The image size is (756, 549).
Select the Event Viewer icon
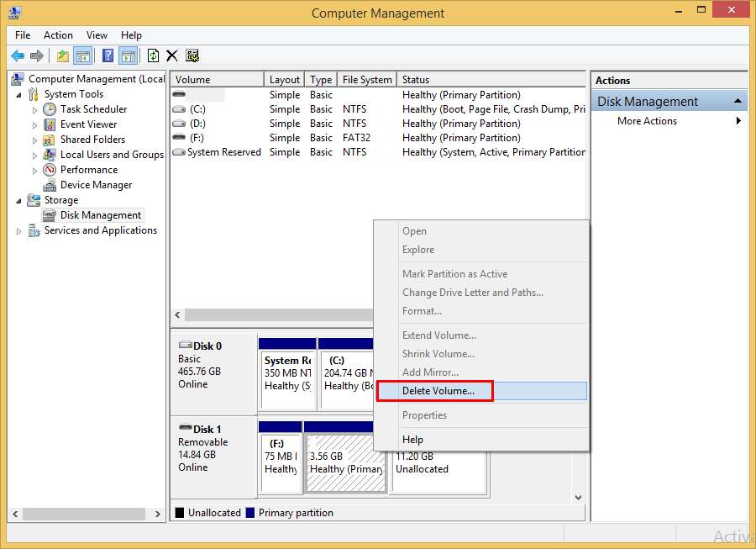click(x=50, y=124)
